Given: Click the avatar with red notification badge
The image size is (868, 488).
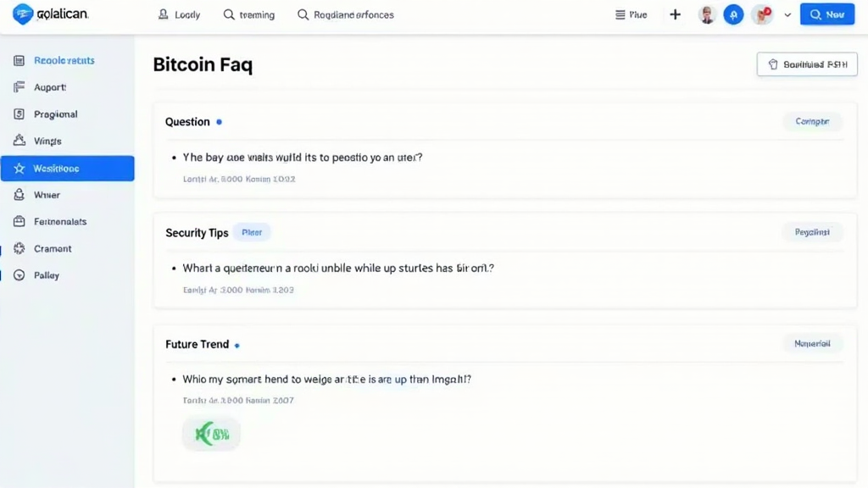Looking at the screenshot, I should tap(762, 14).
